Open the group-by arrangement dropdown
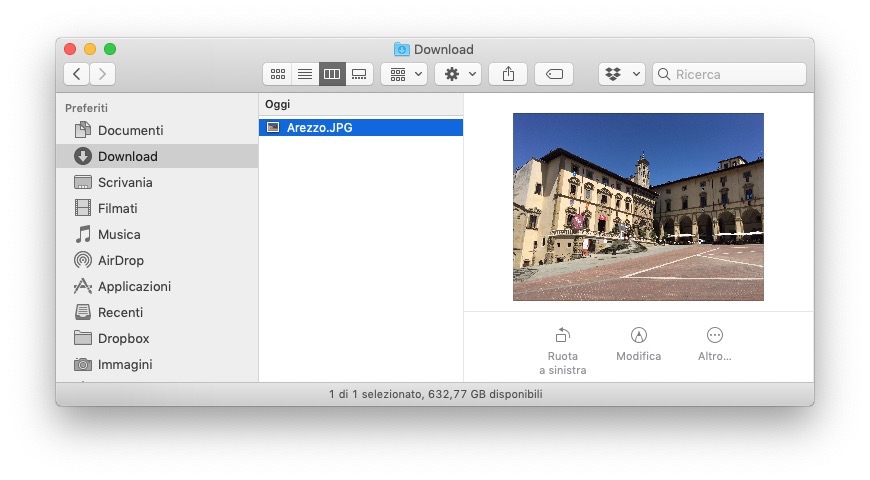Viewport: 870px width, 480px height. (404, 74)
